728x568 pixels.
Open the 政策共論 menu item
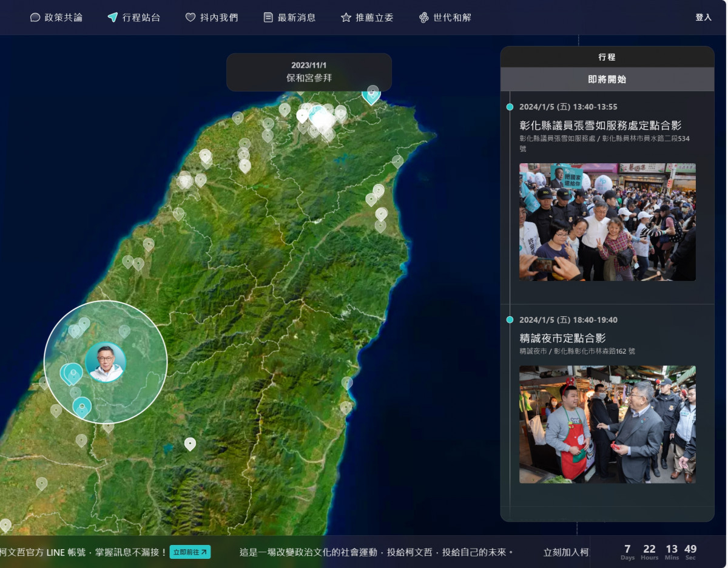(64, 18)
